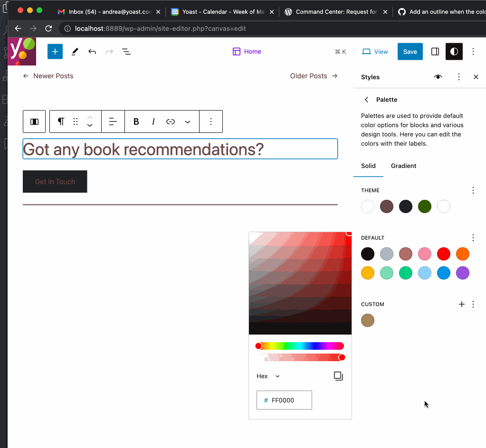486x448 pixels.
Task: Switch to the Gradient tab
Action: pyautogui.click(x=403, y=166)
